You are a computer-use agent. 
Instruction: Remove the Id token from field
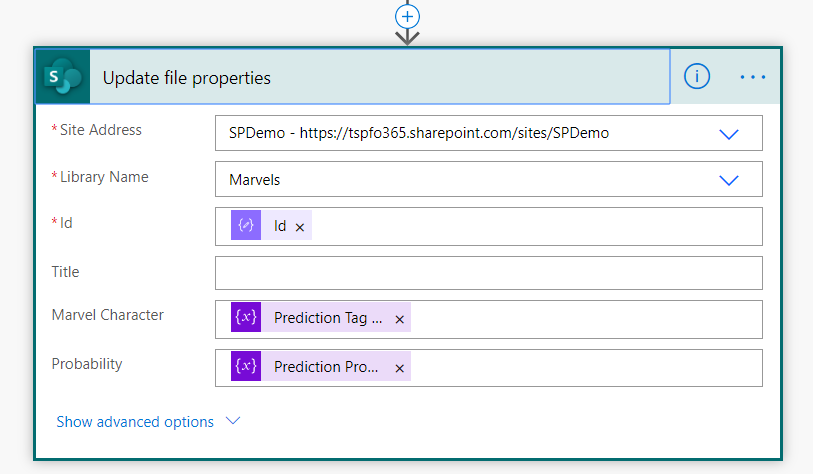(300, 227)
